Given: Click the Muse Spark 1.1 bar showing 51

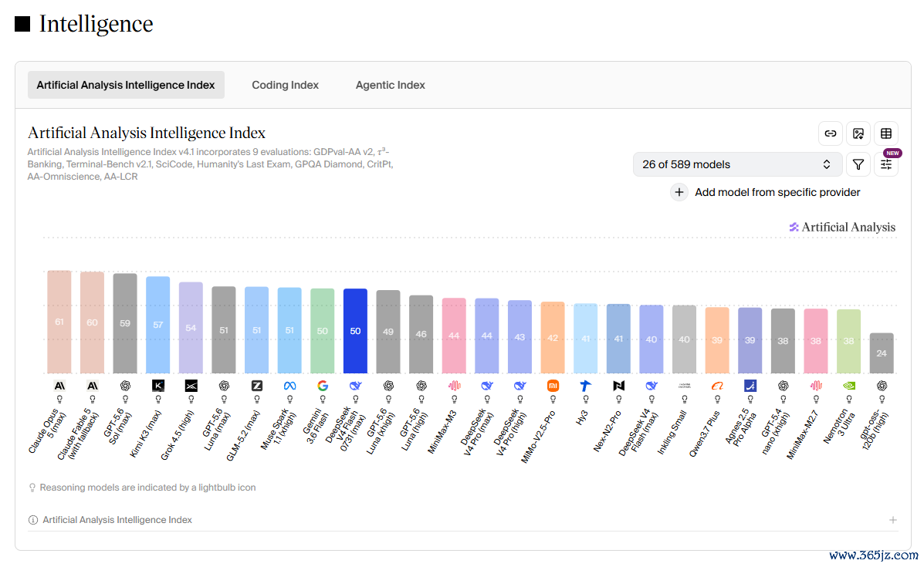Looking at the screenshot, I should click(x=289, y=330).
